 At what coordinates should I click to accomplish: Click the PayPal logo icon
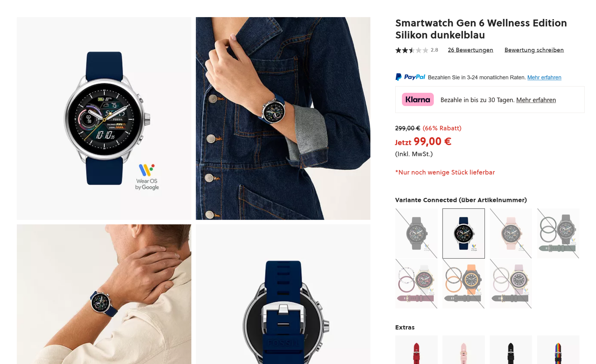(x=410, y=77)
